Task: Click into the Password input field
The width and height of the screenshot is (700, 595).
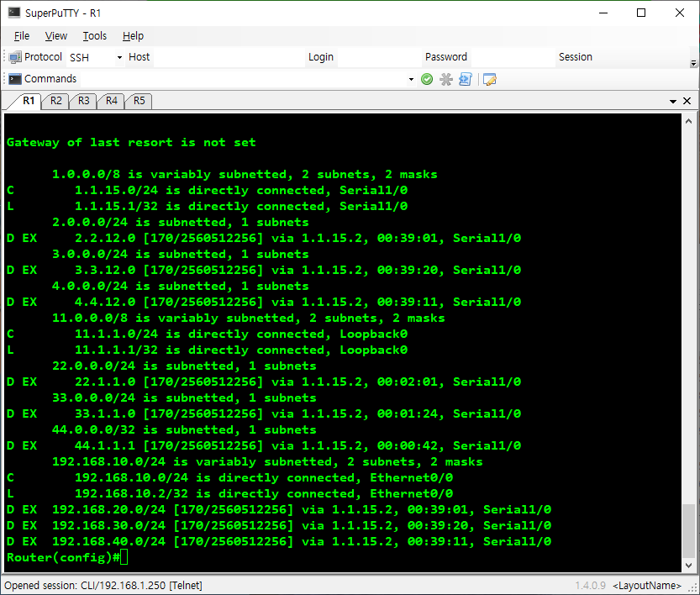Action: (513, 57)
